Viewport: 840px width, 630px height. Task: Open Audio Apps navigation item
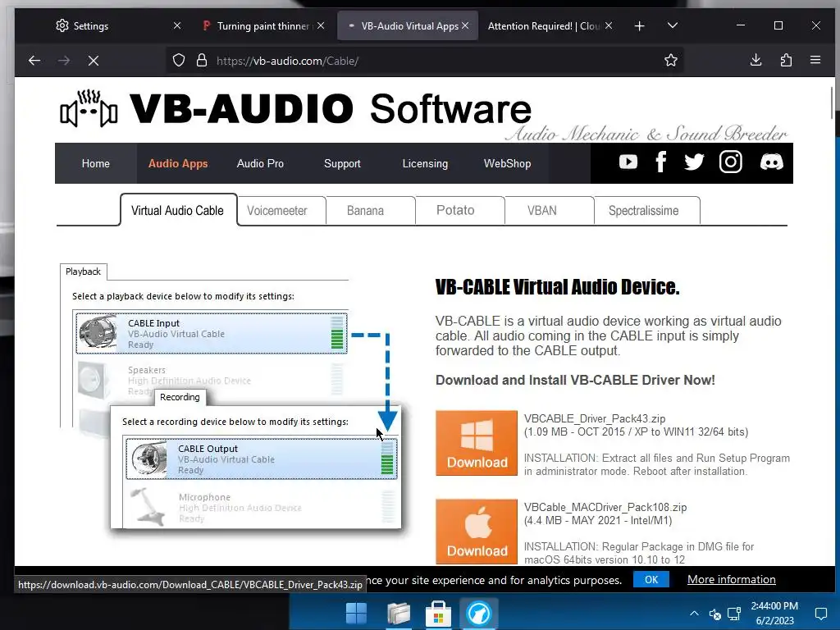click(178, 163)
